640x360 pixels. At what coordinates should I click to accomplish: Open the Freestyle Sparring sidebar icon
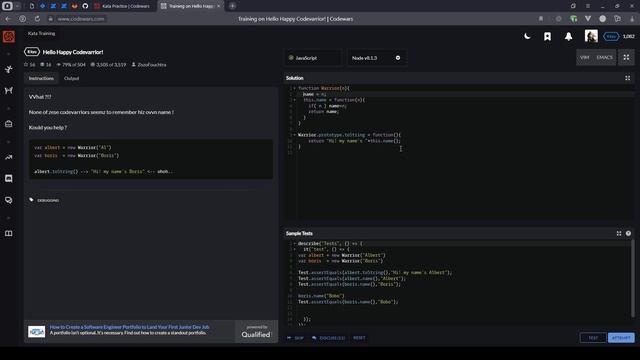click(9, 90)
